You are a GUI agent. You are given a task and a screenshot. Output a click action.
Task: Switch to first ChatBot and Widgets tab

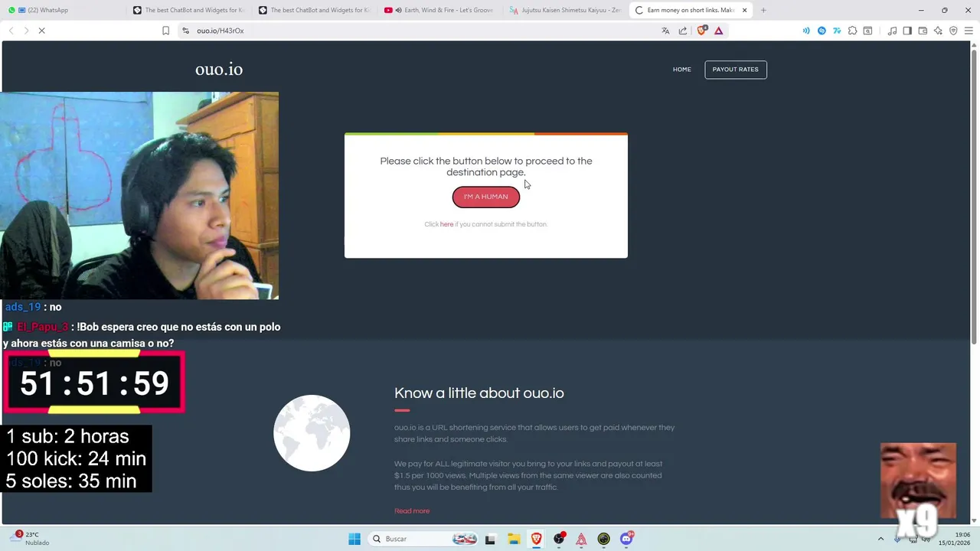click(188, 10)
